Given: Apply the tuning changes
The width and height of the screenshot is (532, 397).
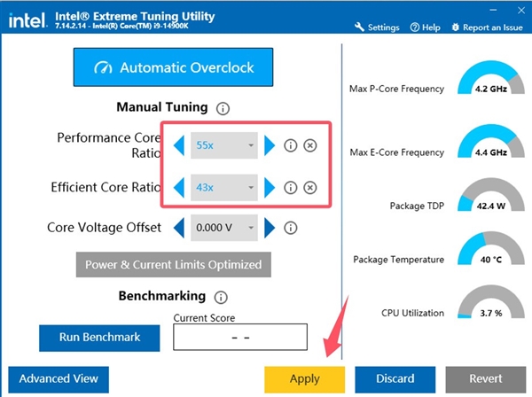Looking at the screenshot, I should tap(305, 379).
